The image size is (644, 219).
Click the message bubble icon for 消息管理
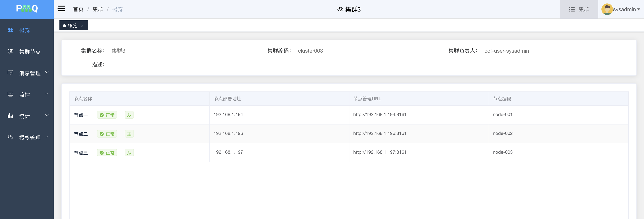10,73
